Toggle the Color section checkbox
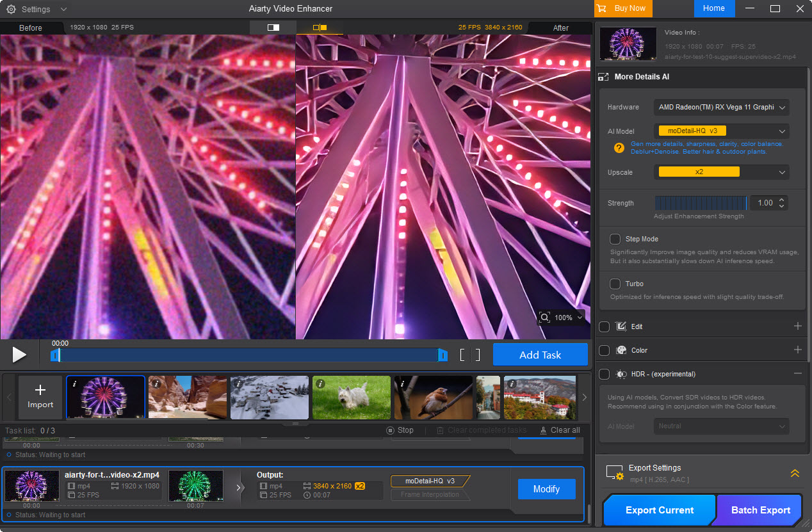The width and height of the screenshot is (812, 532). 604,350
